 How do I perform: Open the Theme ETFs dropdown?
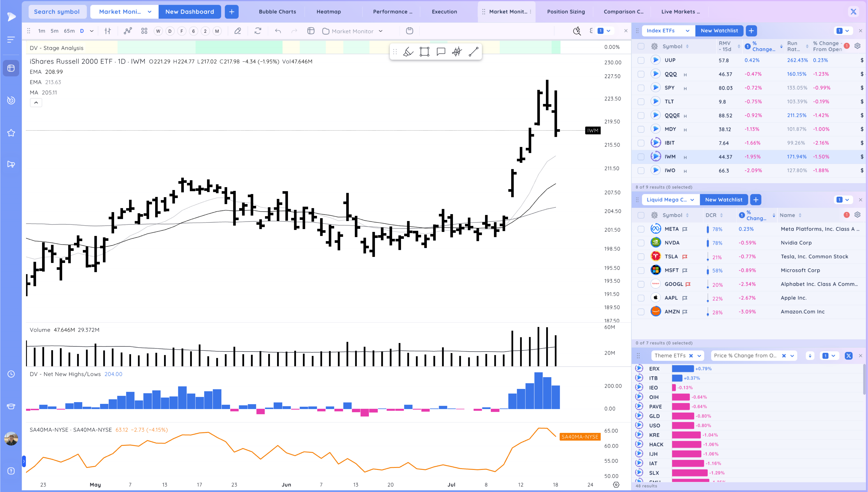pos(699,356)
